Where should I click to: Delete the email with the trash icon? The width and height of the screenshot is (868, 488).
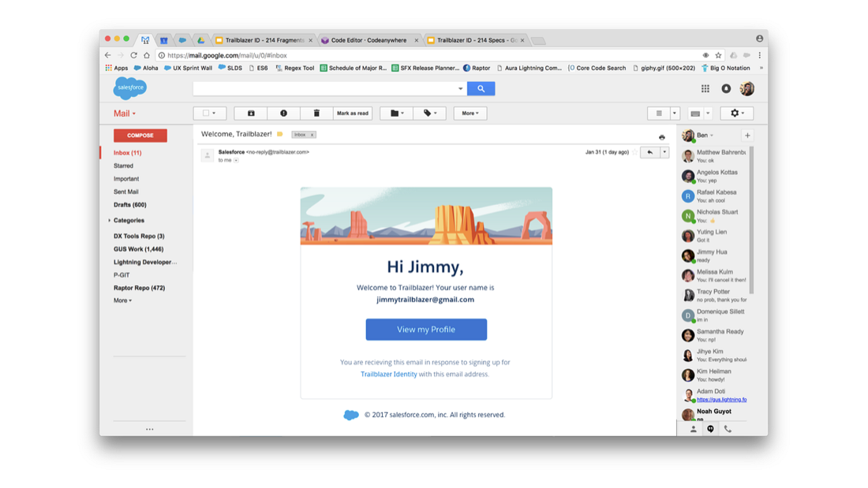pyautogui.click(x=316, y=114)
